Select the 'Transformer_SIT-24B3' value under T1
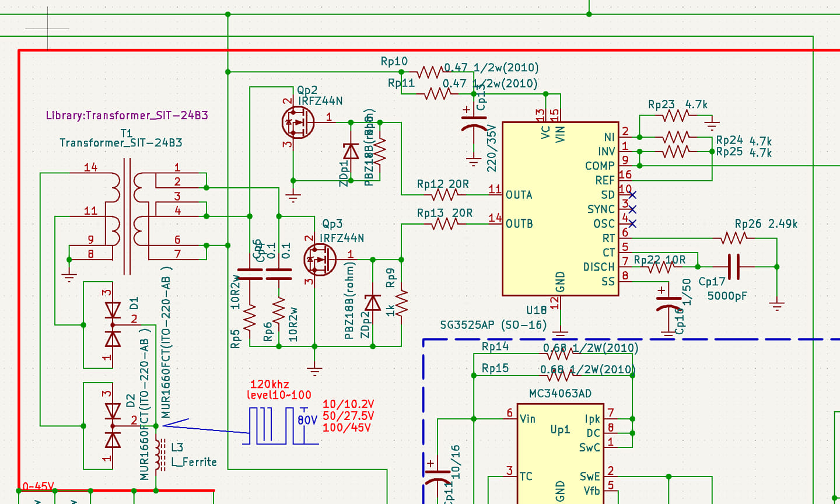The height and width of the screenshot is (504, 840). point(121,143)
